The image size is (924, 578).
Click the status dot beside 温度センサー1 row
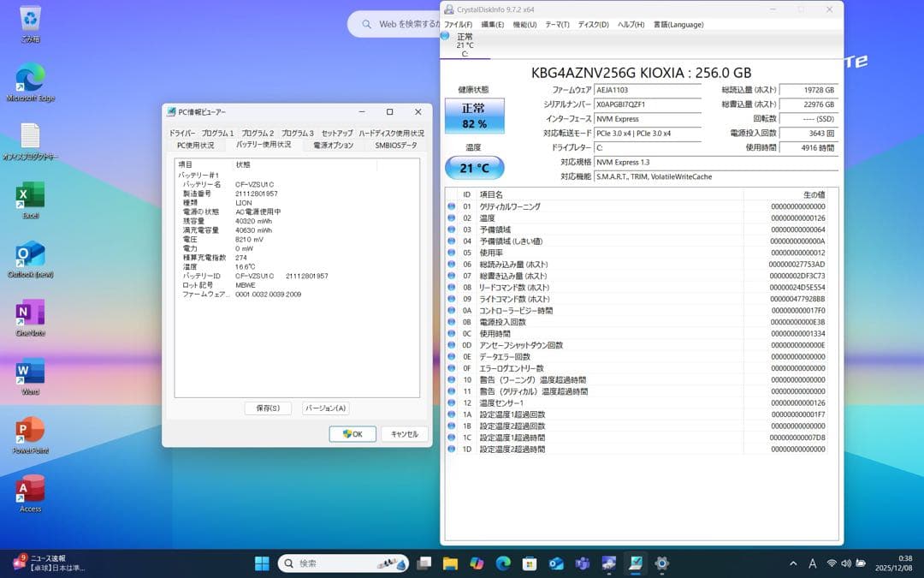click(451, 402)
